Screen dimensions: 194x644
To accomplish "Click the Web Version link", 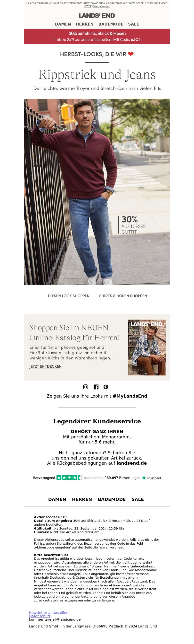I will point(102,6).
